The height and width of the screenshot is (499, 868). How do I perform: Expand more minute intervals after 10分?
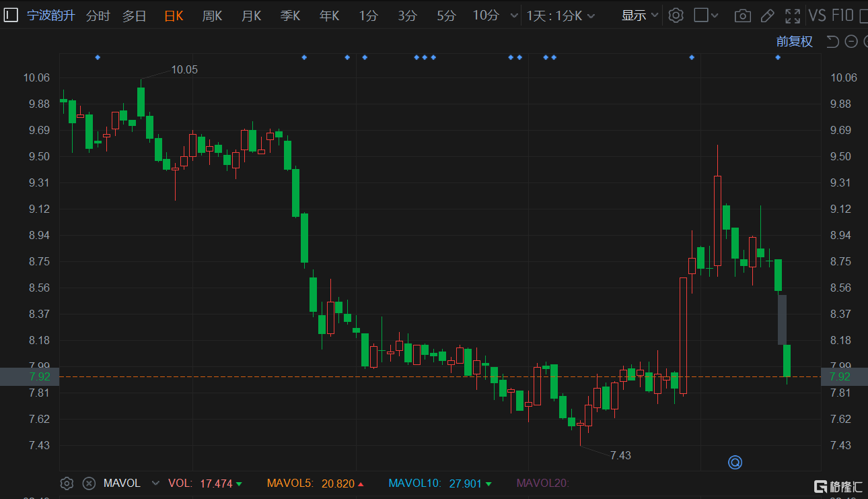pyautogui.click(x=514, y=15)
